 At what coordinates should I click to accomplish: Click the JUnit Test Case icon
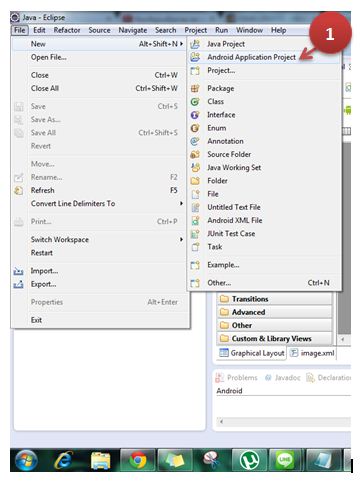pyautogui.click(x=195, y=234)
